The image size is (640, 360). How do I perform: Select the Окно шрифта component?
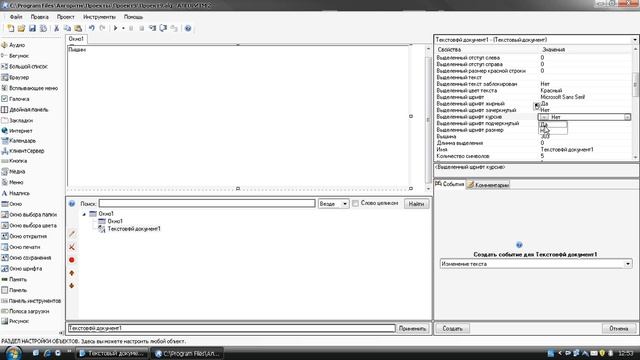click(x=22, y=269)
